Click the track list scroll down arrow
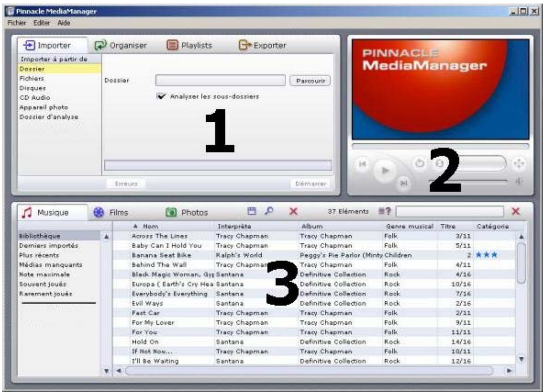544x392 pixels. (x=522, y=359)
